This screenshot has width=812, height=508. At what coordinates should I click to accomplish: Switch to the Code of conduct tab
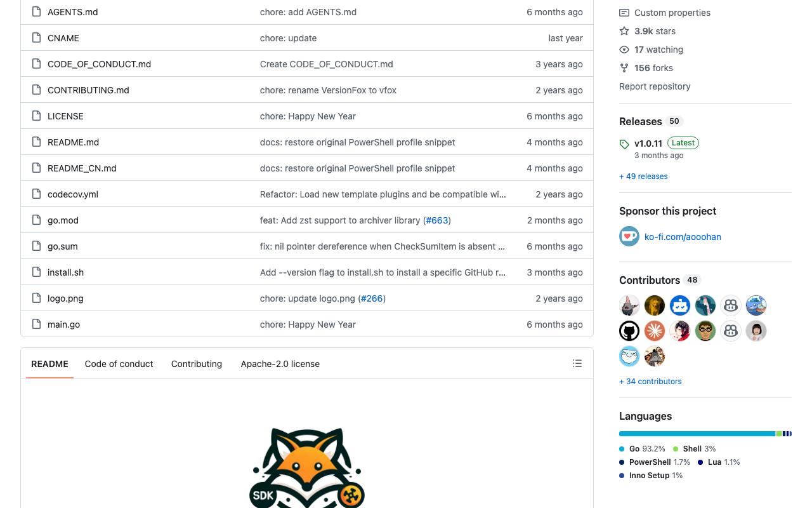click(119, 364)
